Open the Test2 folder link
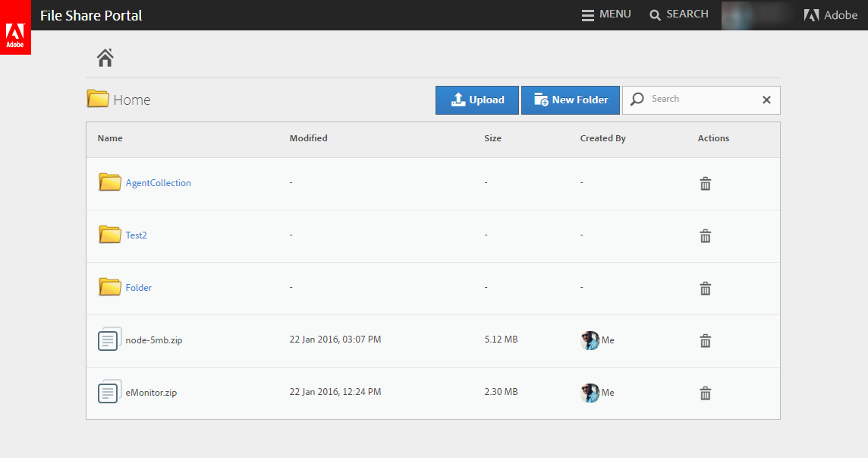868x458 pixels. pyautogui.click(x=136, y=235)
